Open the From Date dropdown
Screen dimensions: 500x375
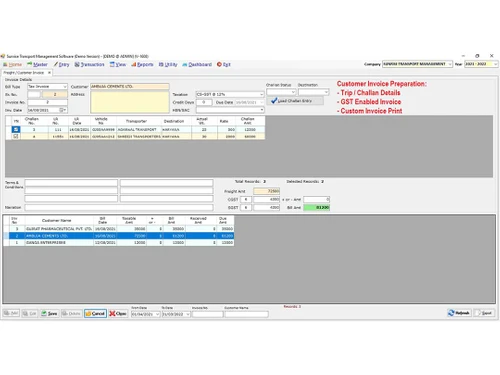point(158,314)
